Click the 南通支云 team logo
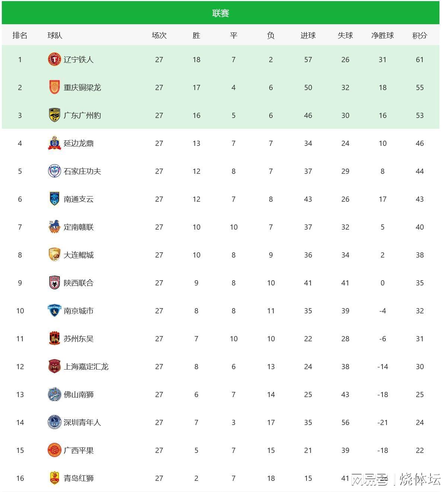This screenshot has height=492, width=448. (54, 199)
